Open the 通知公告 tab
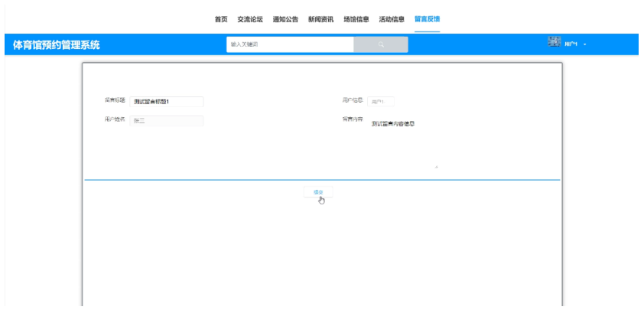644x323 pixels. pos(285,19)
